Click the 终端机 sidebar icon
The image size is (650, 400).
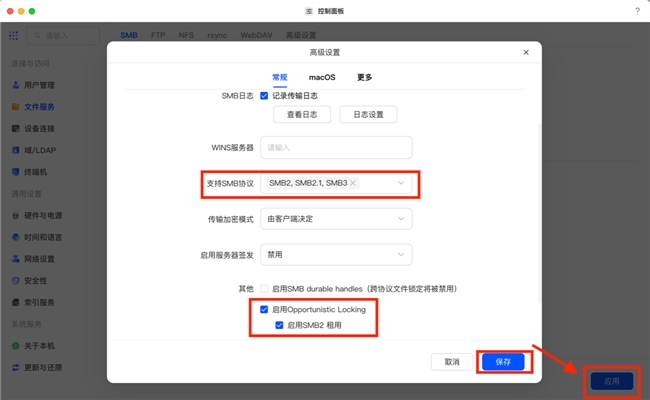pos(16,172)
